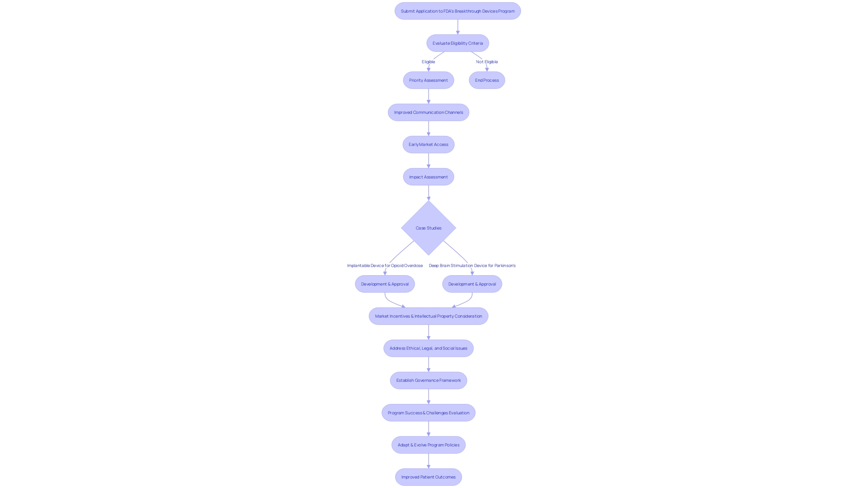Select the Impact Assessment flowchart node
The width and height of the screenshot is (868, 488).
[429, 176]
